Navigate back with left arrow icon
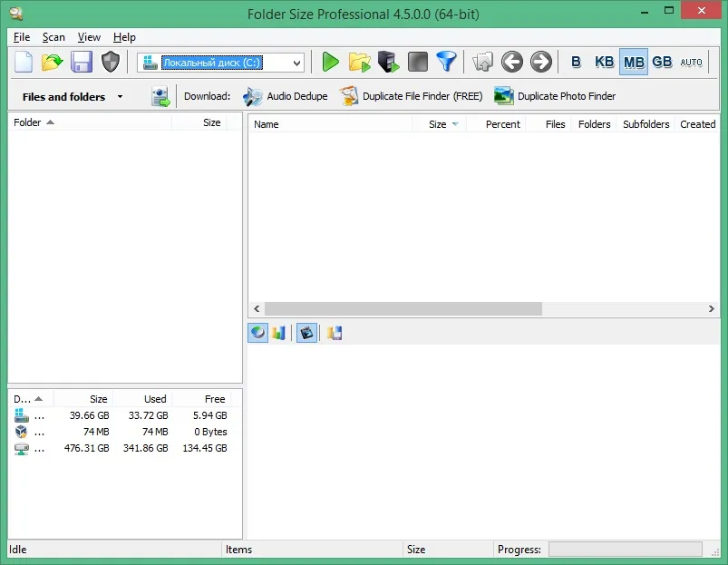This screenshot has width=728, height=565. pos(512,62)
